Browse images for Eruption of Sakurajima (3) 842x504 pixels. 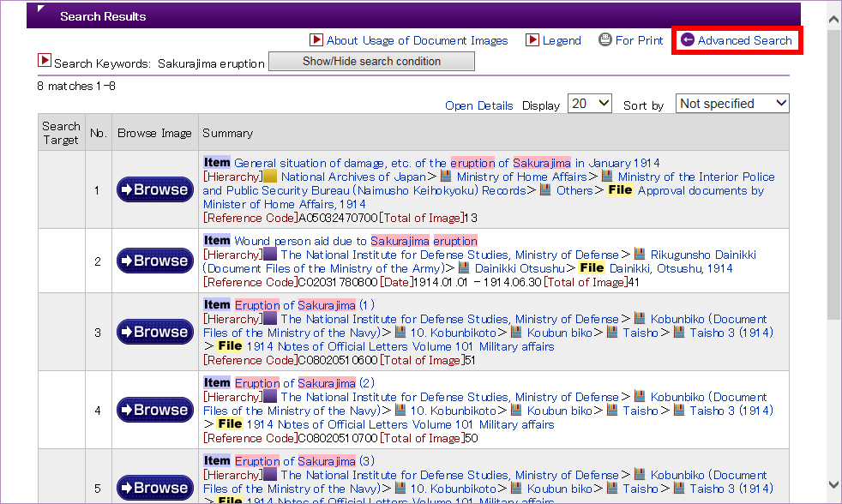point(155,488)
